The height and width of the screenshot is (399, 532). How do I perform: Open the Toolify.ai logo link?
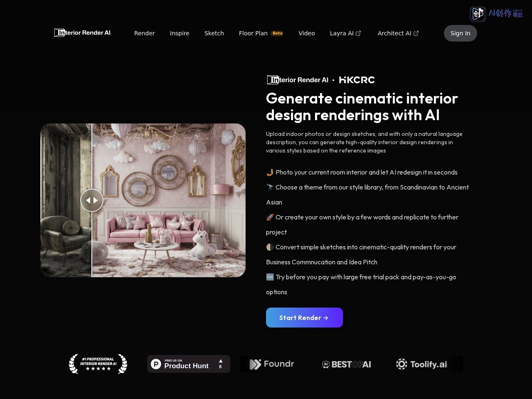[x=421, y=364]
